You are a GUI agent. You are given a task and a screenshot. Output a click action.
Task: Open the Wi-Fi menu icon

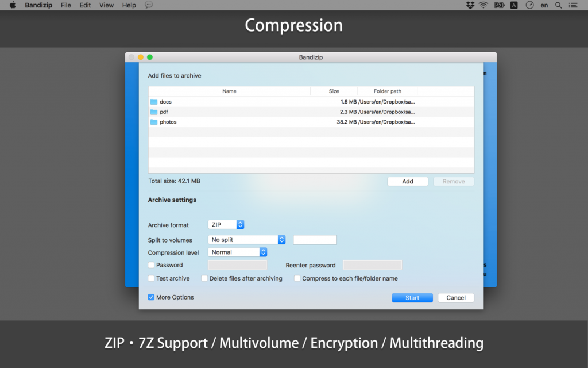[483, 5]
